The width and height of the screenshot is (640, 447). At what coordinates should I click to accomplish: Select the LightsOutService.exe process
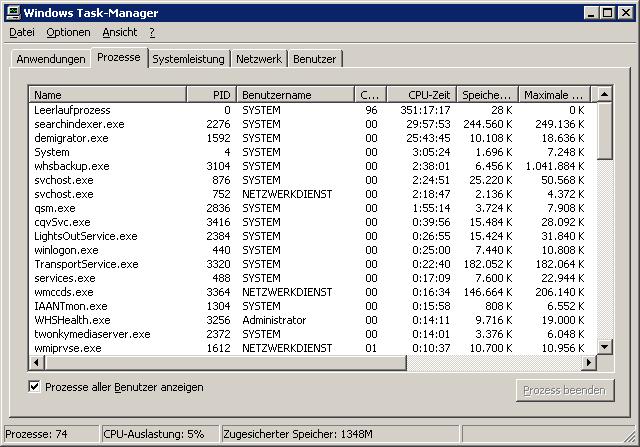[313, 236]
